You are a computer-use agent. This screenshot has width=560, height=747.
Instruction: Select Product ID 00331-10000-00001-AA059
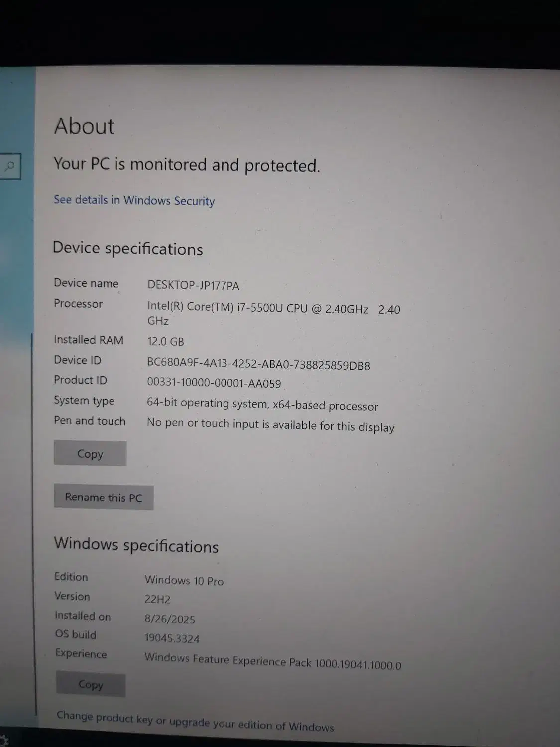[x=214, y=383]
